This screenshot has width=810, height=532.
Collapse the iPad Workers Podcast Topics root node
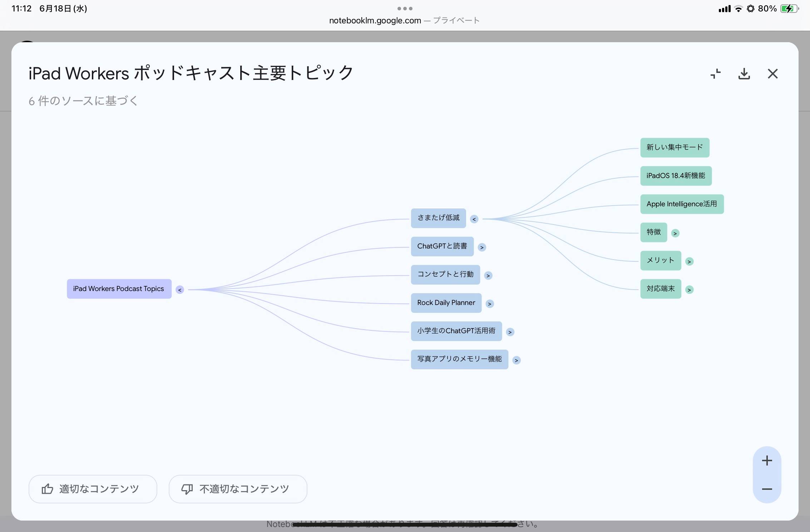[180, 290]
